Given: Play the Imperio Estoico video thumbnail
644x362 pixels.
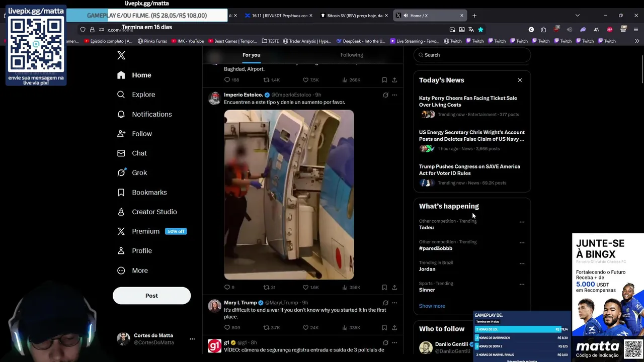Looking at the screenshot, I should [289, 195].
